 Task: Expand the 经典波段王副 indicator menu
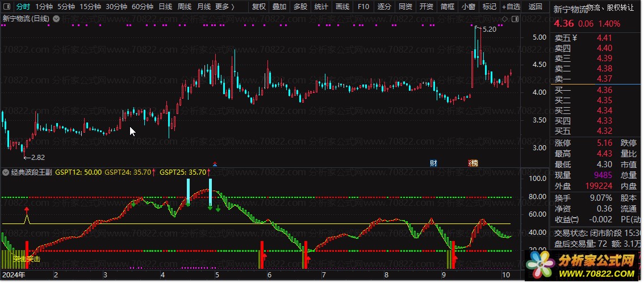pyautogui.click(x=6, y=172)
